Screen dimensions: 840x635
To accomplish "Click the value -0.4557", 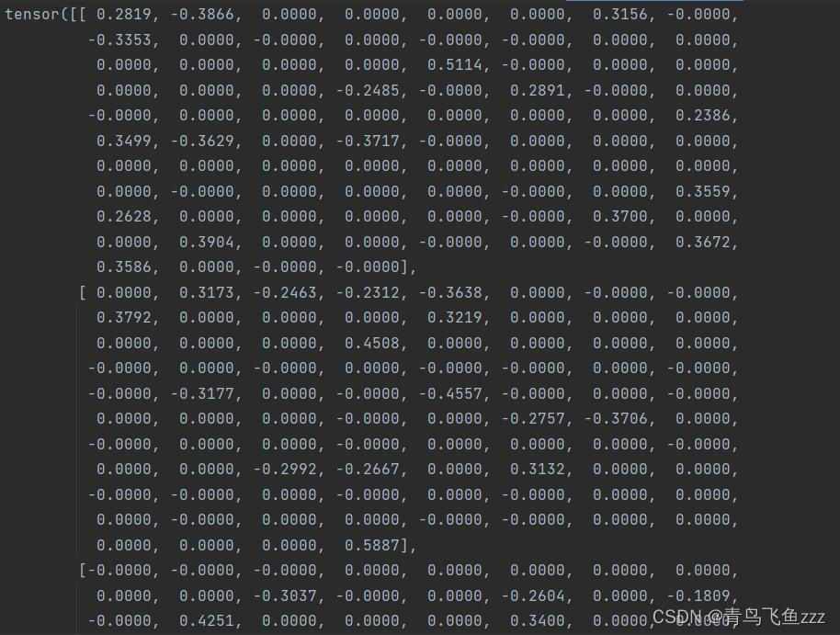I will point(450,394).
